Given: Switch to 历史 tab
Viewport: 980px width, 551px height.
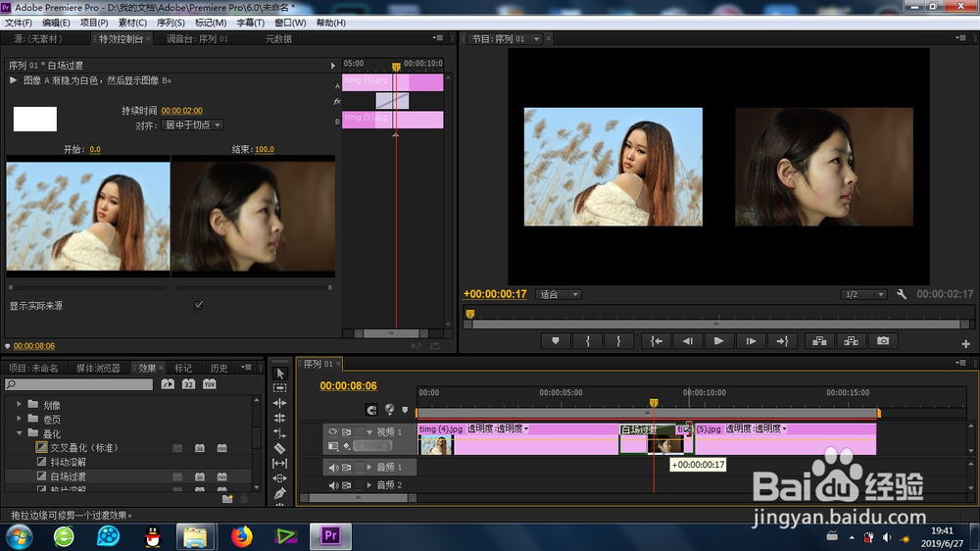Looking at the screenshot, I should (x=219, y=368).
